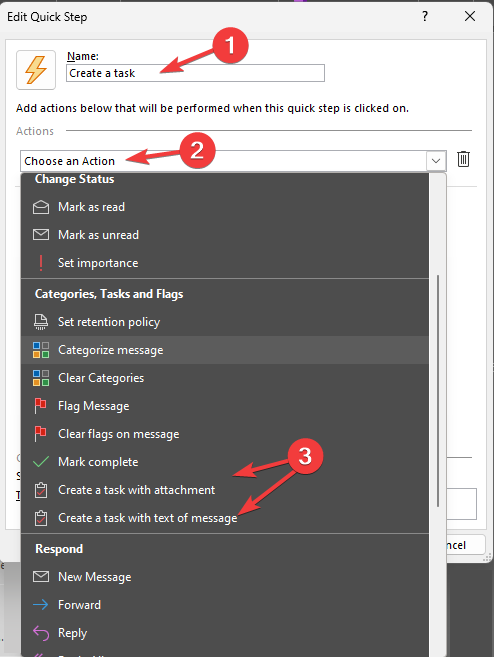The height and width of the screenshot is (657, 494).
Task: Click the Set retention policy document icon
Action: coord(41,322)
